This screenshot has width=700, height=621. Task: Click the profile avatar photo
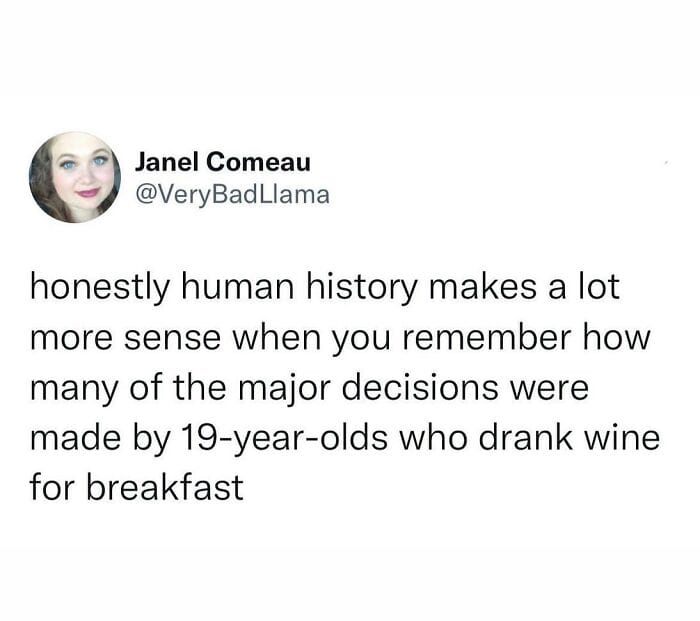point(75,177)
